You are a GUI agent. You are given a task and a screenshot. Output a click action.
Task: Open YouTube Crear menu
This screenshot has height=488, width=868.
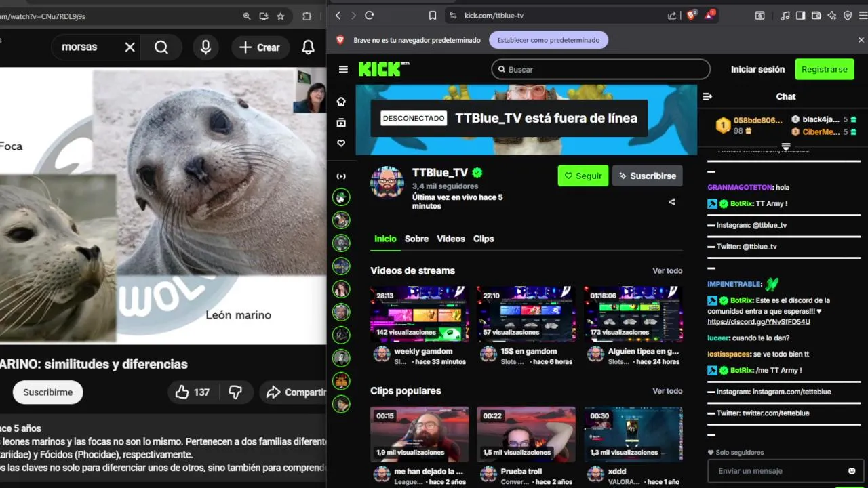pyautogui.click(x=260, y=47)
